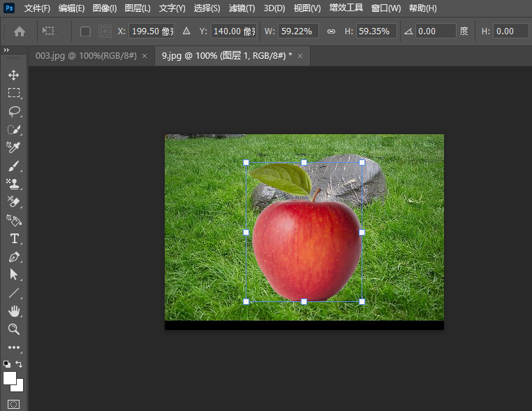Select the Clone Stamp tool

click(x=14, y=184)
